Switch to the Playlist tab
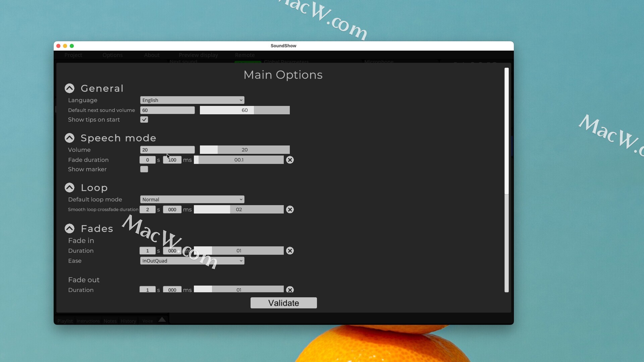The height and width of the screenshot is (362, 644). coord(65,321)
